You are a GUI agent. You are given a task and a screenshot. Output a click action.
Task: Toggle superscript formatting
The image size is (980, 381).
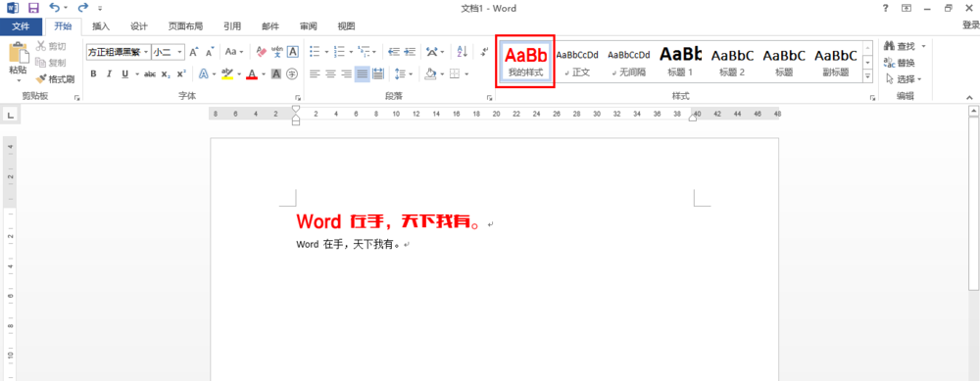[x=181, y=73]
